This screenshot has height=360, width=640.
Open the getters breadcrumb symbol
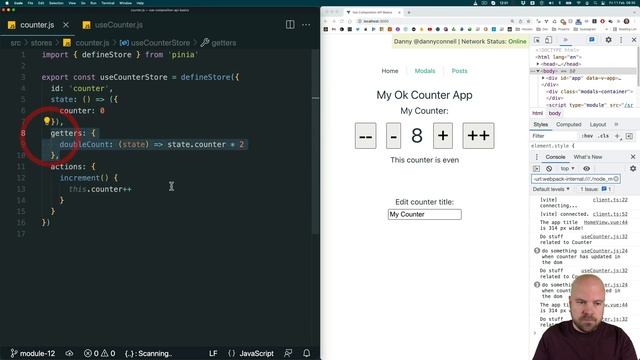pyautogui.click(x=224, y=43)
